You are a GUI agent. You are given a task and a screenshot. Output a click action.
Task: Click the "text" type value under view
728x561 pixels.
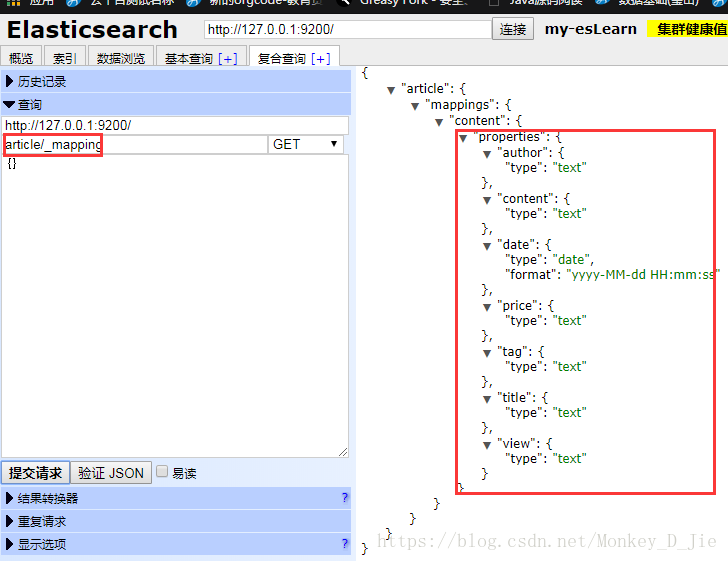(x=570, y=458)
